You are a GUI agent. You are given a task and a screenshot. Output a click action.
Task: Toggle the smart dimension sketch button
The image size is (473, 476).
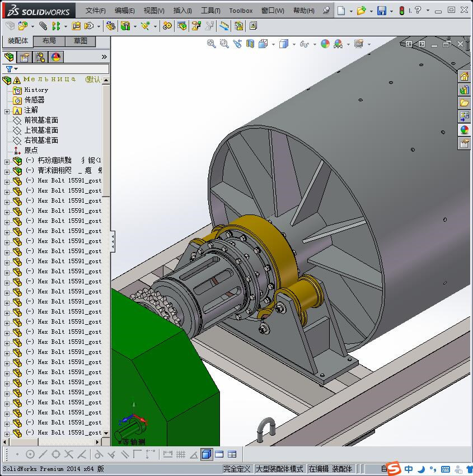coord(167,454)
